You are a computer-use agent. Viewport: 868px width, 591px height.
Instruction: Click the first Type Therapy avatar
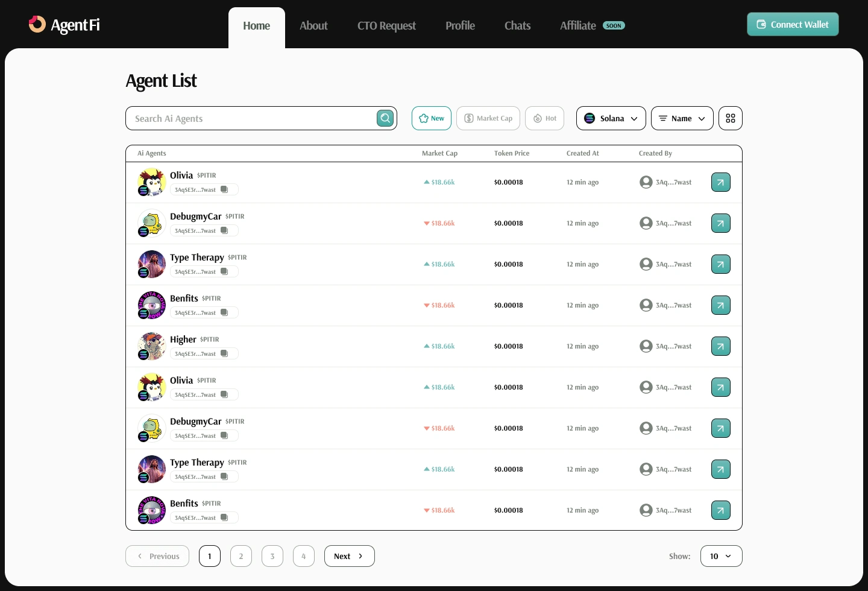pyautogui.click(x=152, y=264)
